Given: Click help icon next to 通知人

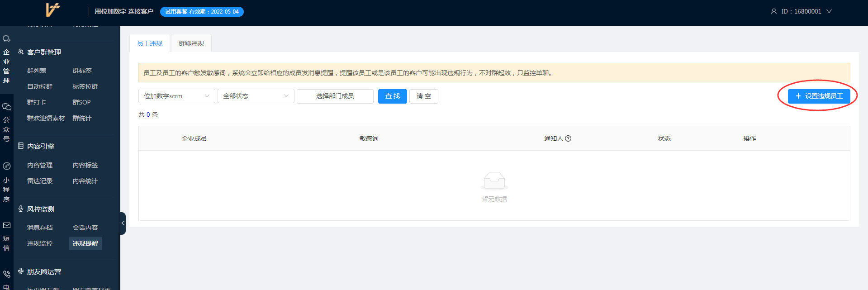Looking at the screenshot, I should click(568, 138).
